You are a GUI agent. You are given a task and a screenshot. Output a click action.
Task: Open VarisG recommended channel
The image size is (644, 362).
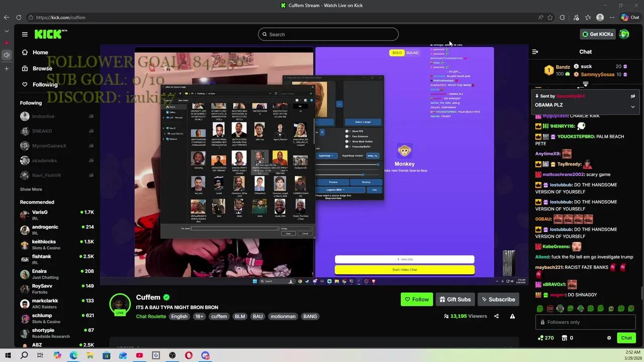57,215
